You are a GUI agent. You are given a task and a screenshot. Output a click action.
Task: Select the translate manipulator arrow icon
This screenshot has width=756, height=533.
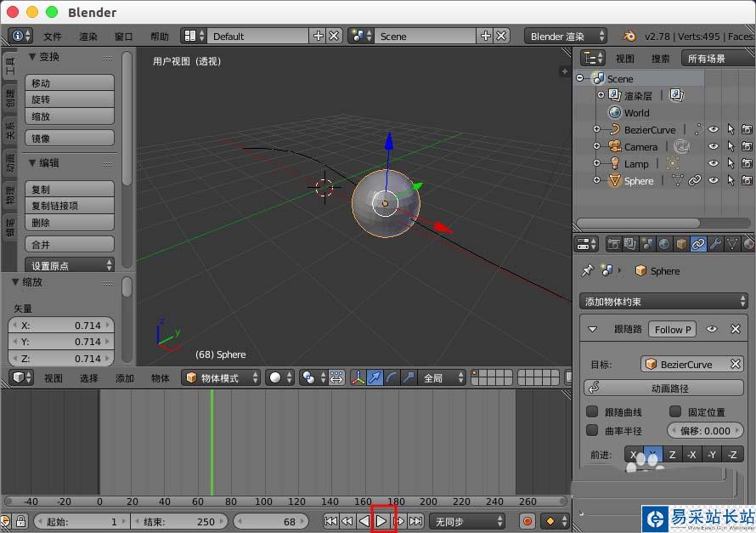[375, 377]
